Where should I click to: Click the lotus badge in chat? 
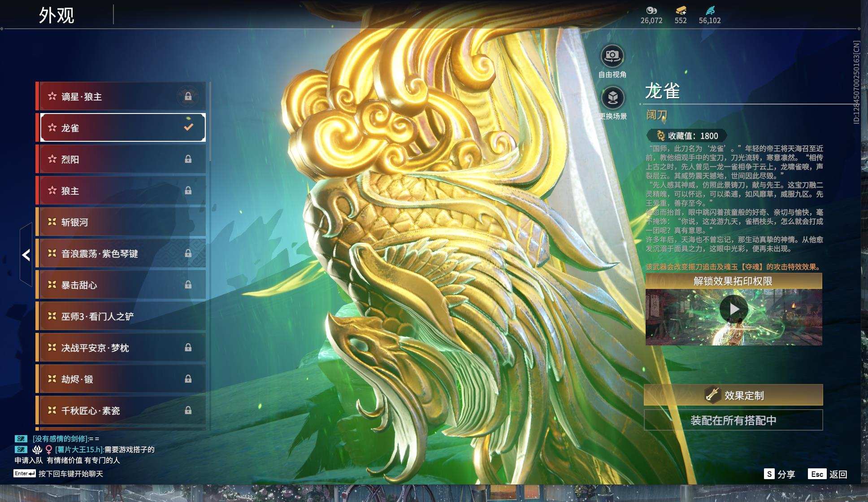click(x=37, y=449)
